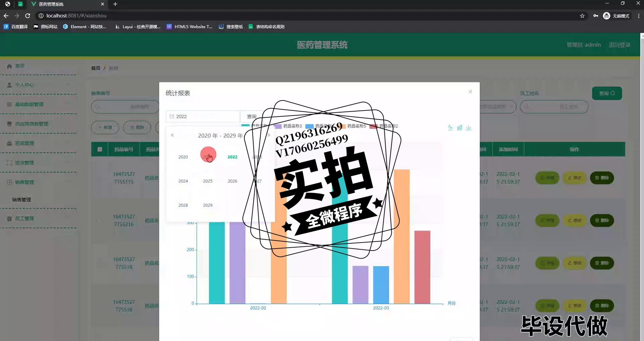Open Layui bookmark

(138, 27)
